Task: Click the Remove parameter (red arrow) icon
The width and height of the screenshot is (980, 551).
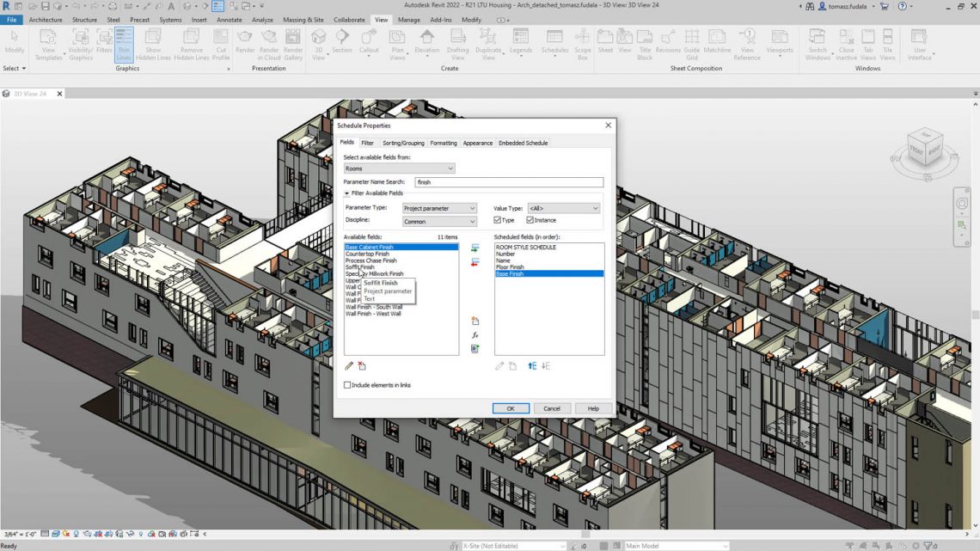Action: pyautogui.click(x=475, y=262)
